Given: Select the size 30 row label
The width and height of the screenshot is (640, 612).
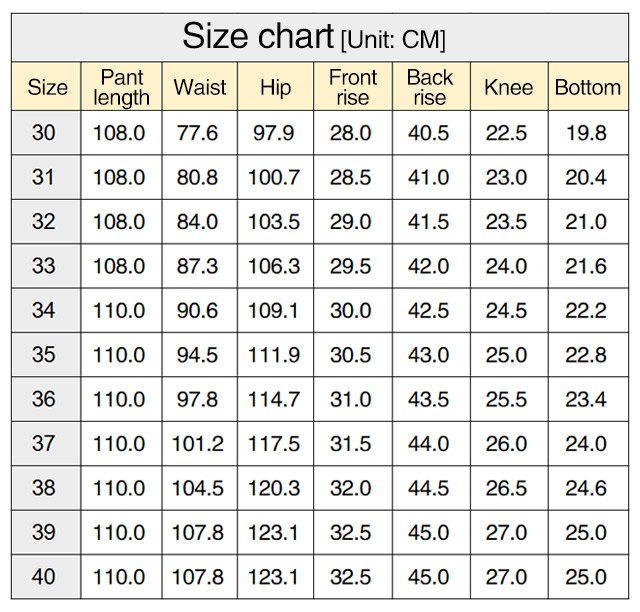Looking at the screenshot, I should coord(44,133).
